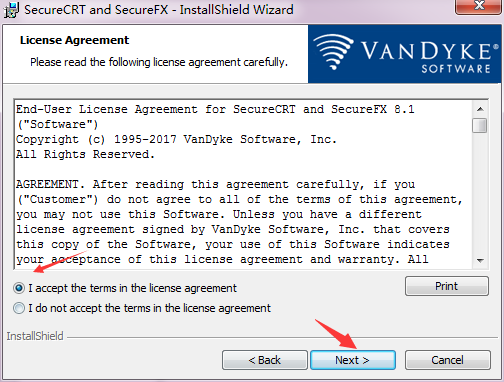The image size is (504, 382).
Task: Click the license text scroll-up arrow
Action: pyautogui.click(x=480, y=109)
